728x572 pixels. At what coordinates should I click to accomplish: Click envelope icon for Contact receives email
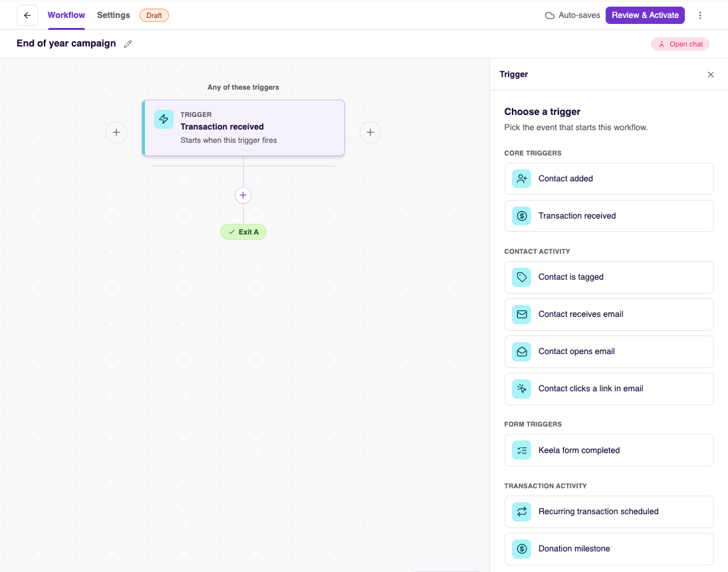tap(521, 314)
